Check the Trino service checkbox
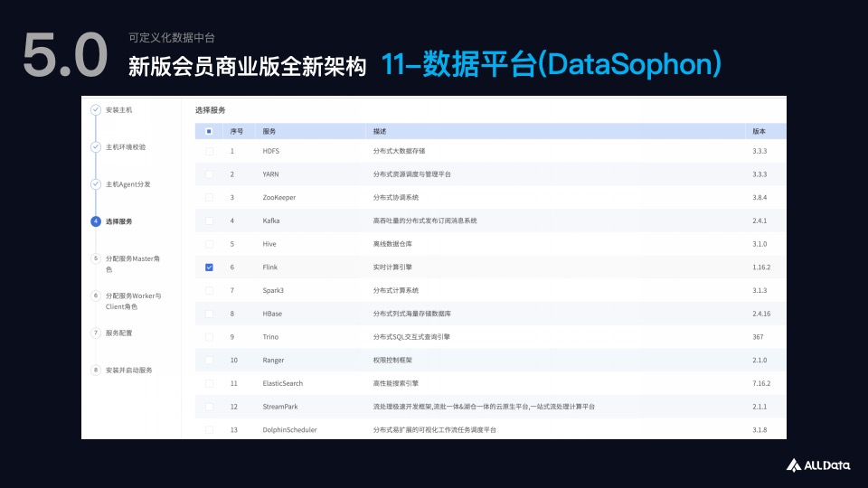 pos(209,337)
